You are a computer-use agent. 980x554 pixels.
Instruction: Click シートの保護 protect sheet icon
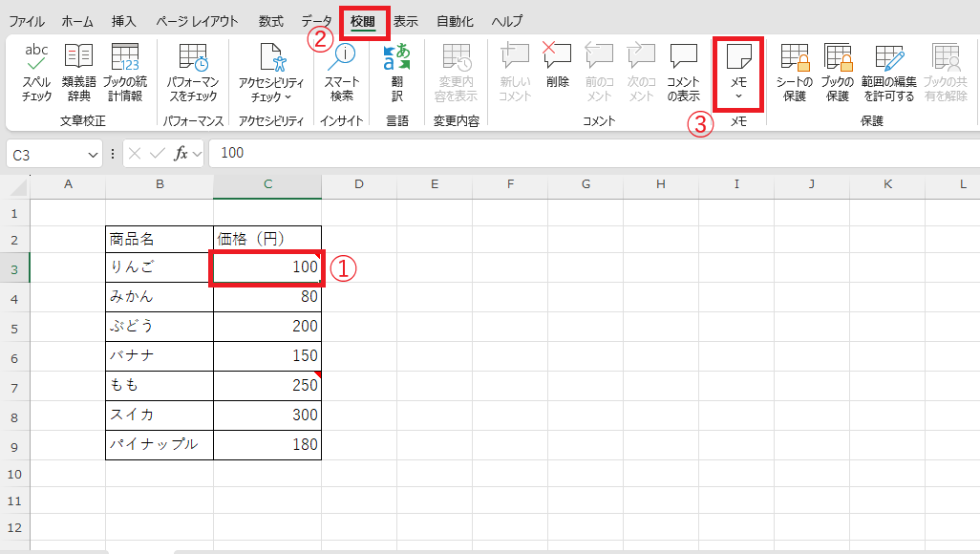click(794, 72)
